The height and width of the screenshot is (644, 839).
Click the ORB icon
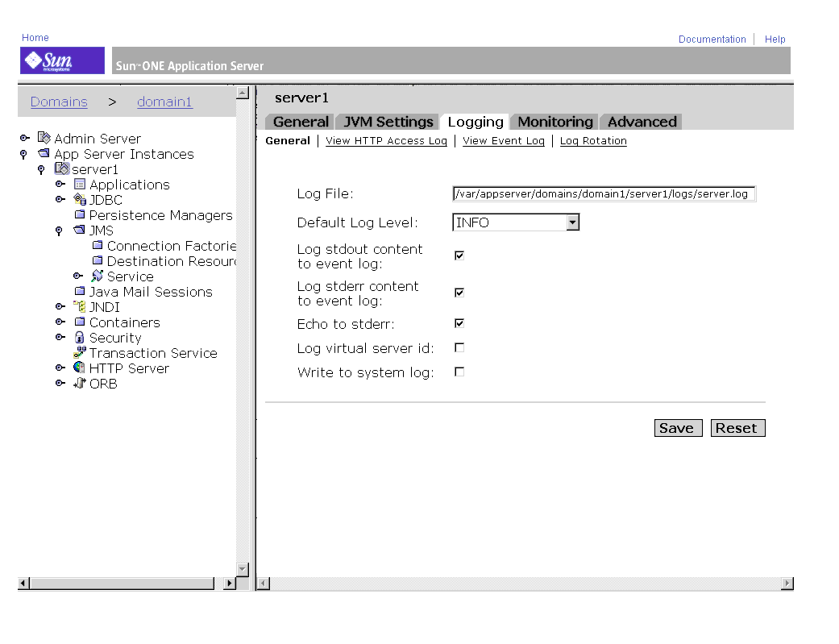(x=79, y=384)
